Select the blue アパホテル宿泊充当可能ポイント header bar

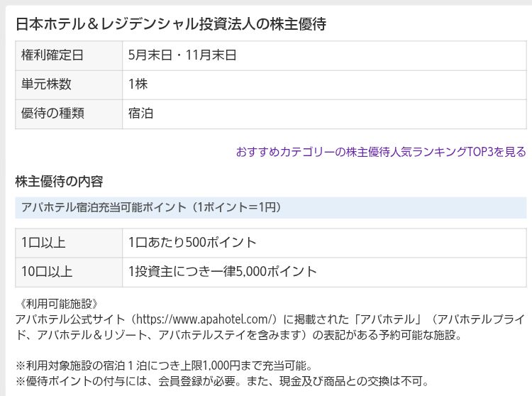(x=271, y=207)
